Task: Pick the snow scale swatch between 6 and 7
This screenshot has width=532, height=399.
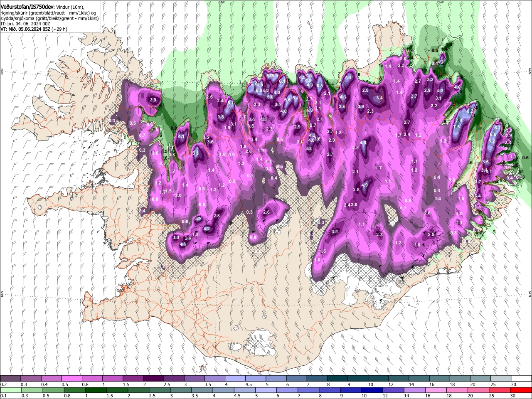Action: pyautogui.click(x=296, y=379)
